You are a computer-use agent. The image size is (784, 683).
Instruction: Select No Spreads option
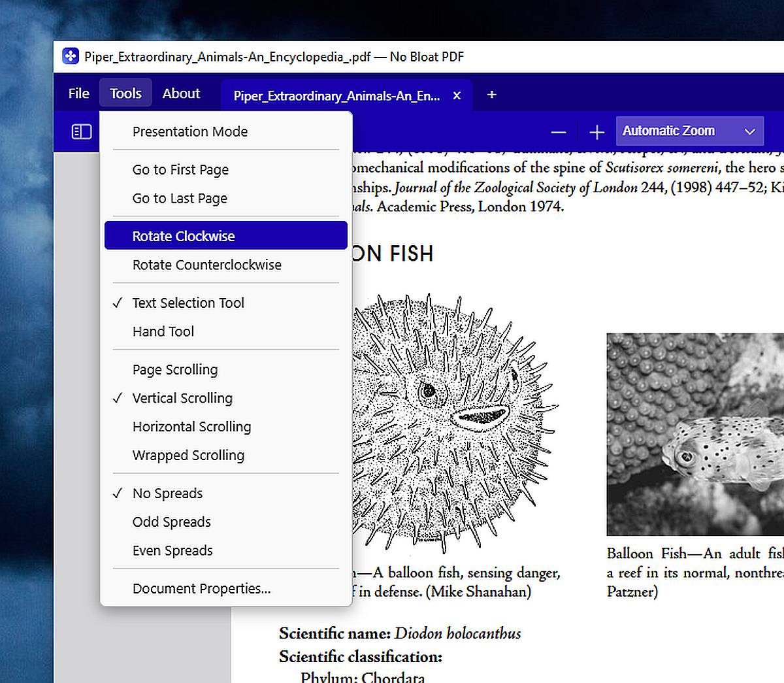(x=226, y=493)
